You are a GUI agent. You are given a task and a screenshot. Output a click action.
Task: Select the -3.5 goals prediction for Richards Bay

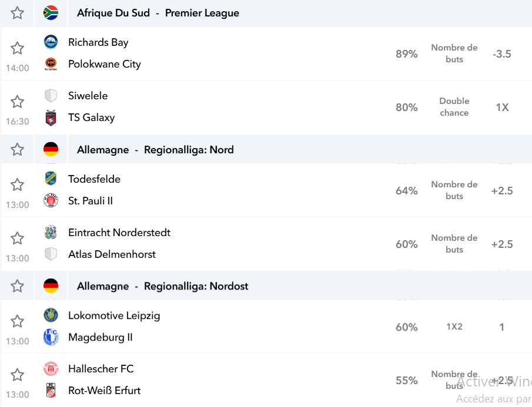(502, 54)
